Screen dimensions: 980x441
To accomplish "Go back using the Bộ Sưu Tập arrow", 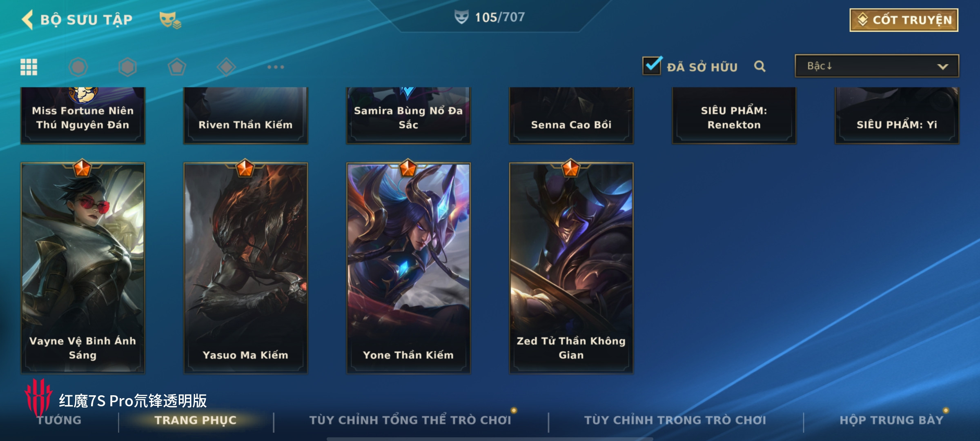I will (27, 20).
